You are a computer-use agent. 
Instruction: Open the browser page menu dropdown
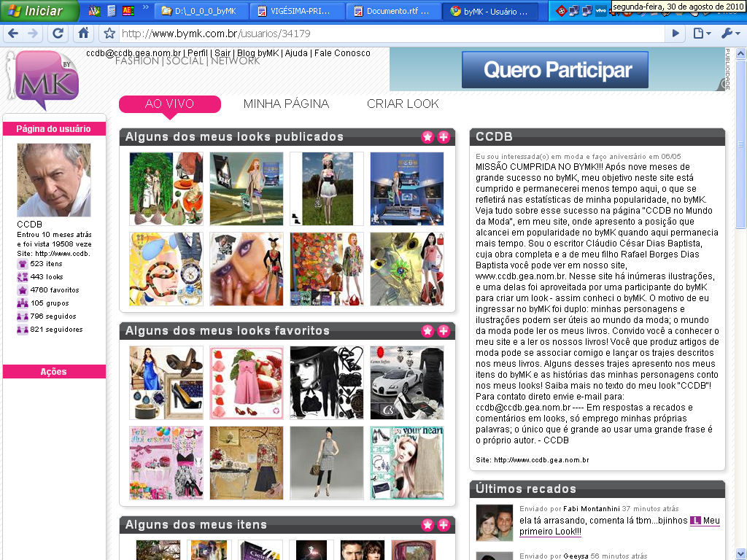point(702,34)
